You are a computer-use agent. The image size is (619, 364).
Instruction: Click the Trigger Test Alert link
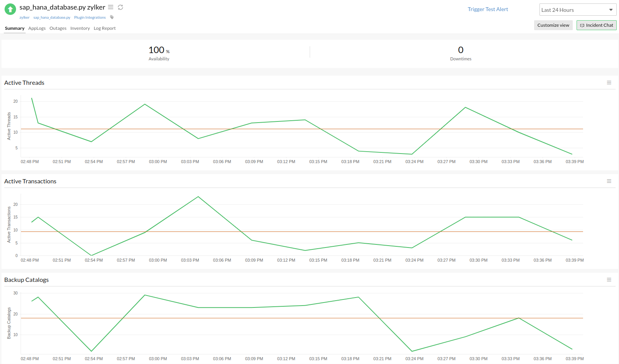[x=488, y=9]
